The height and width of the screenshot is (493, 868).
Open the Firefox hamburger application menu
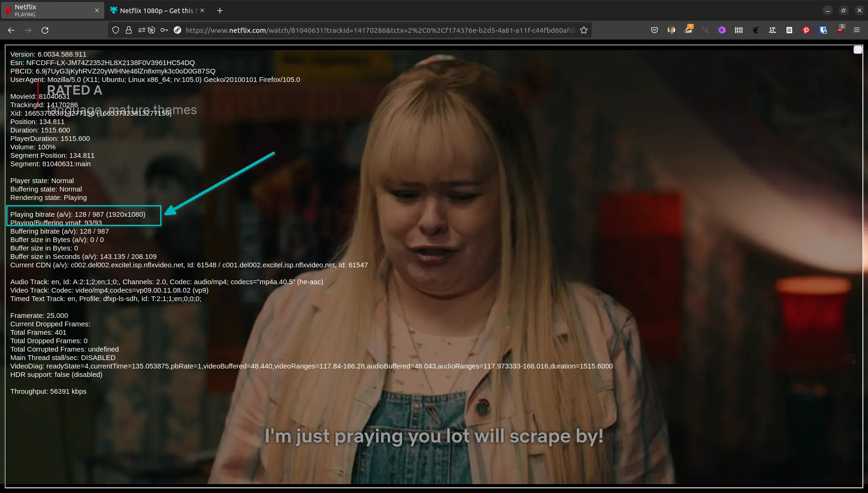click(857, 30)
